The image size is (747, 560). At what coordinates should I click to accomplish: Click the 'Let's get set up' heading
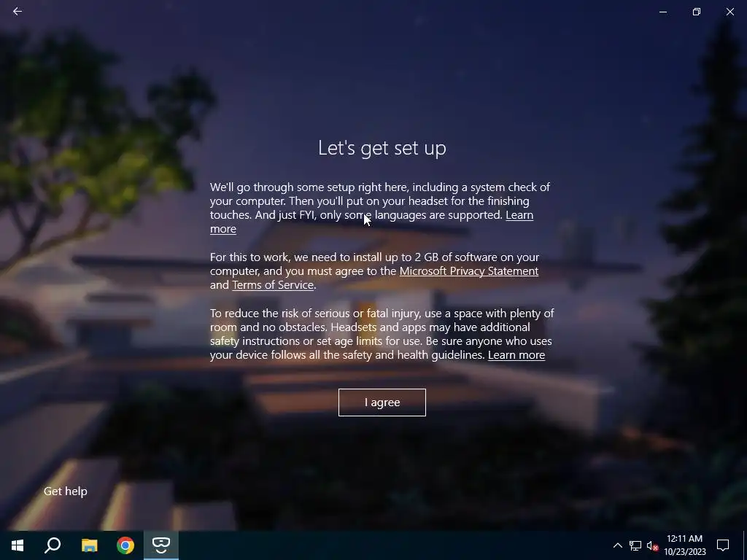[x=382, y=148]
